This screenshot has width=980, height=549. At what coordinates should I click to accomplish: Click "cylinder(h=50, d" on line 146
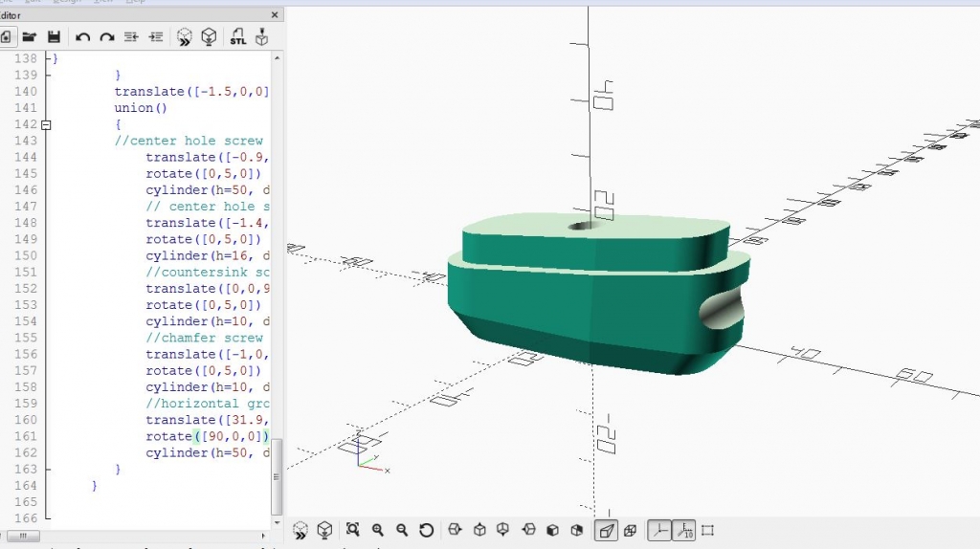point(208,190)
